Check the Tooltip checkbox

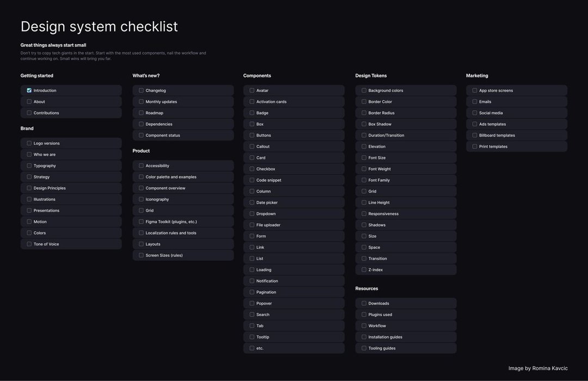[252, 337]
